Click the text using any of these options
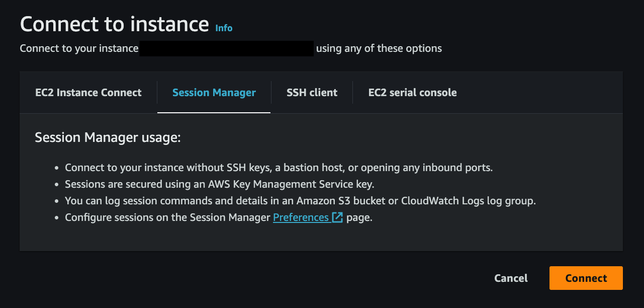Image resolution: width=644 pixels, height=308 pixels. (378, 48)
